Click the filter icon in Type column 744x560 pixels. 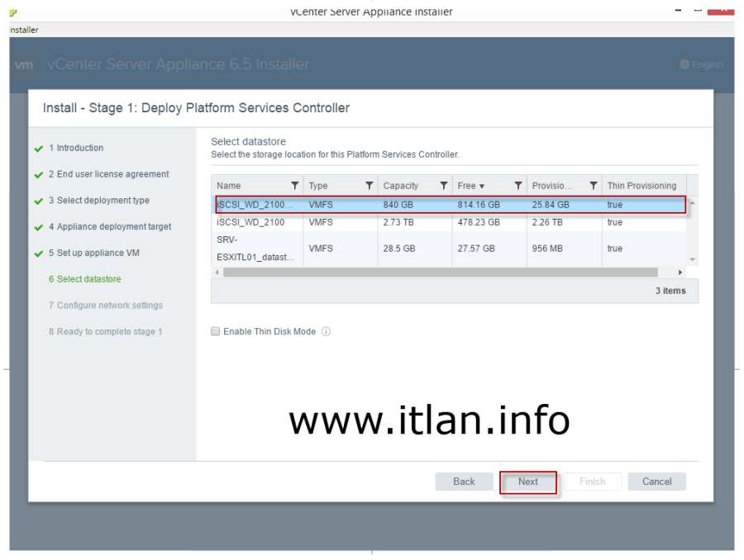(x=370, y=186)
